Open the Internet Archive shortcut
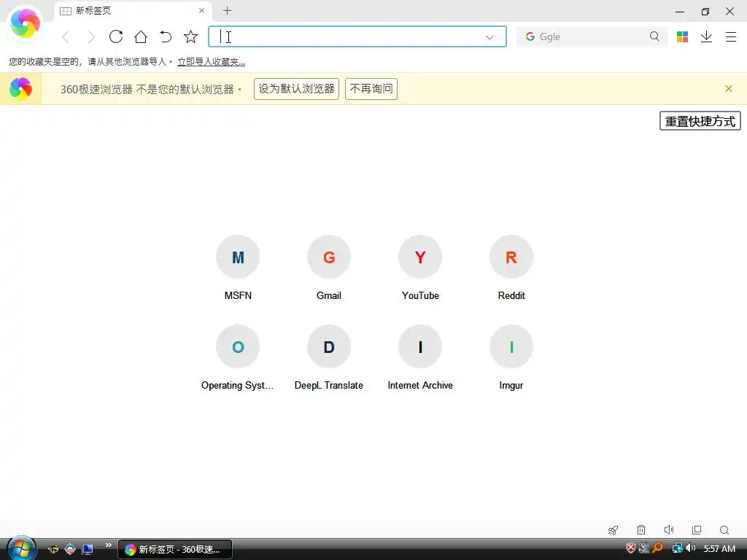This screenshot has height=560, width=747. click(420, 357)
